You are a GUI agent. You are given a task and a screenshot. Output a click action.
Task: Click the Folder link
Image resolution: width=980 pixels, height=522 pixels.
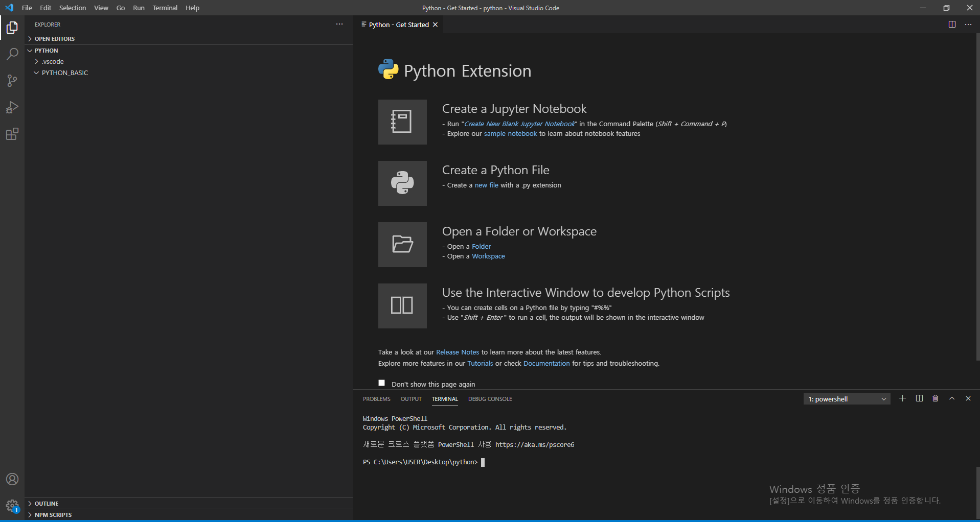coord(481,246)
